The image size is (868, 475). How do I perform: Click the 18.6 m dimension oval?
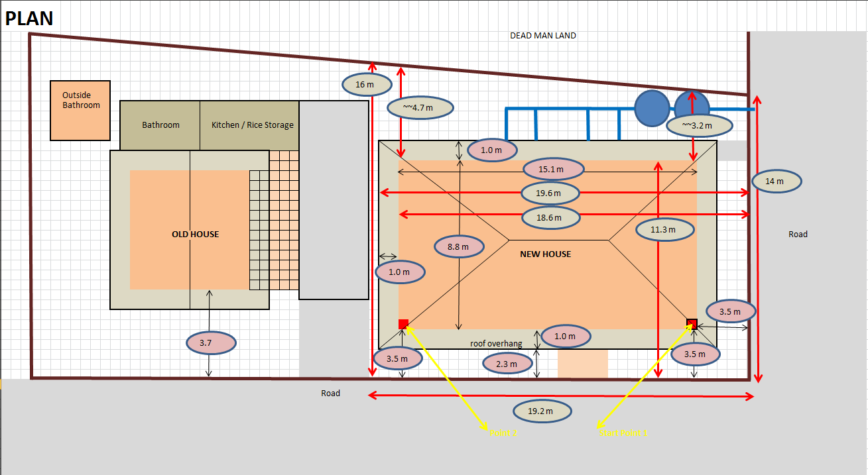550,217
